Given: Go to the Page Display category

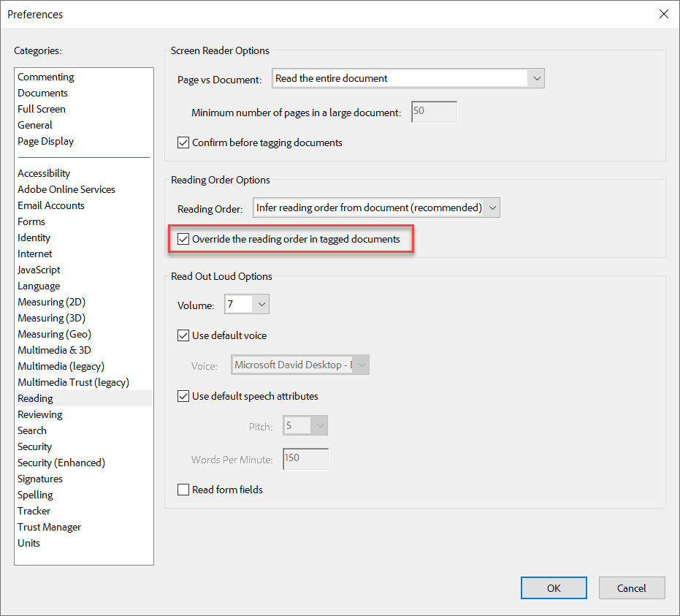Looking at the screenshot, I should 45,141.
